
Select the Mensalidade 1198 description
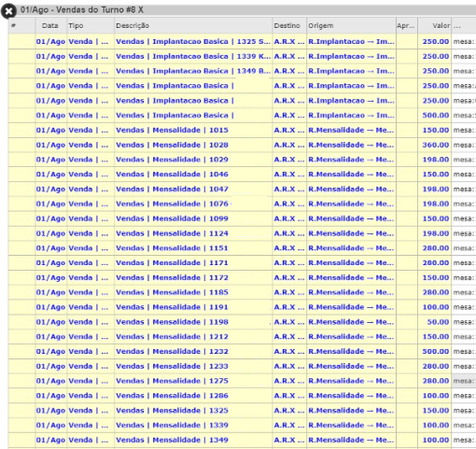click(172, 322)
